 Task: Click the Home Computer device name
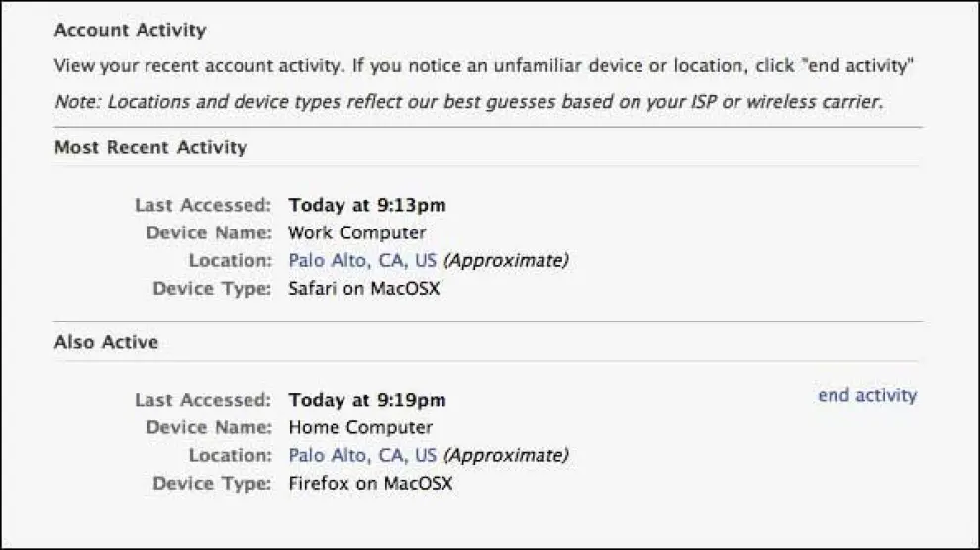point(360,428)
